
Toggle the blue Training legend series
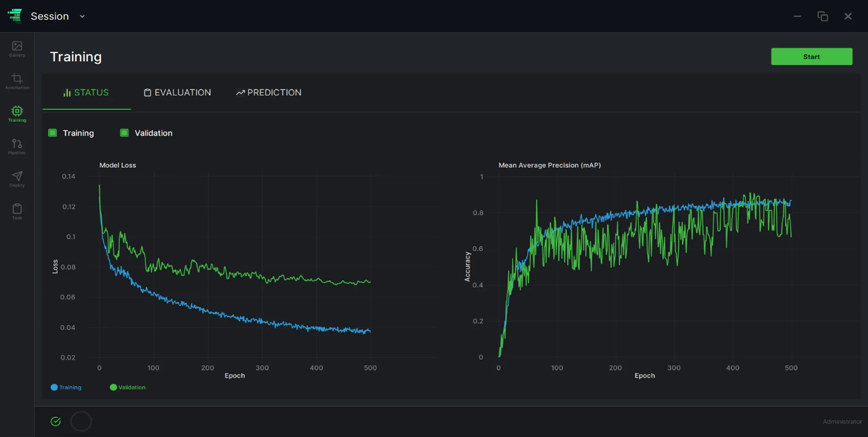[66, 388]
